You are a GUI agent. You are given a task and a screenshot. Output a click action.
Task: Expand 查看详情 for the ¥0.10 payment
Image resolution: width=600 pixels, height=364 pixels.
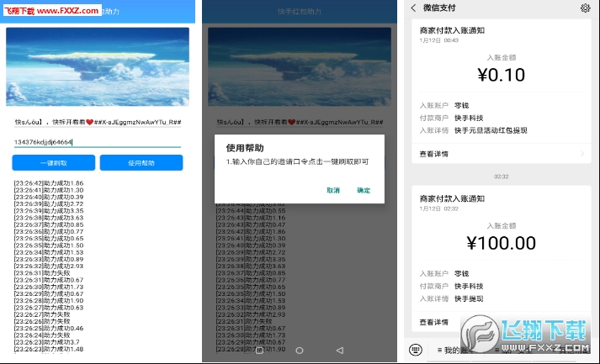(433, 154)
